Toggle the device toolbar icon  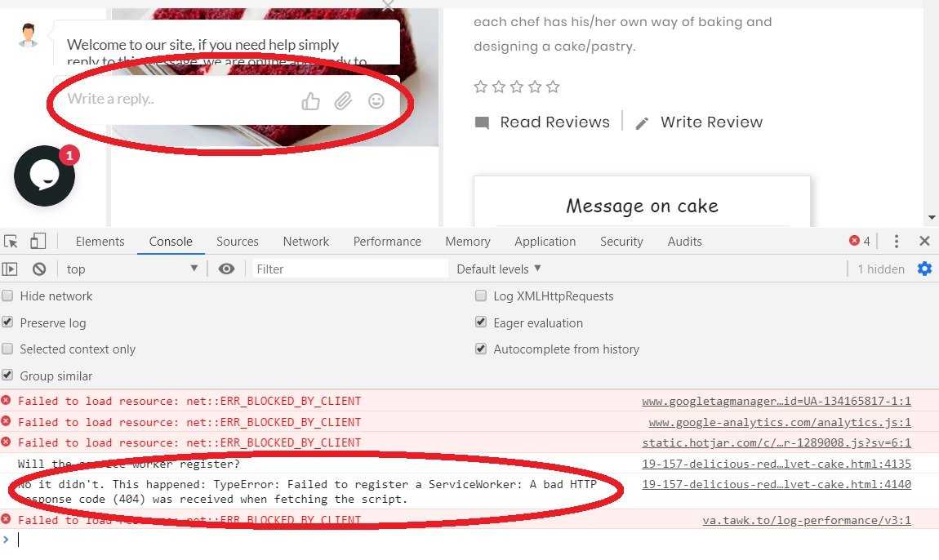38,241
